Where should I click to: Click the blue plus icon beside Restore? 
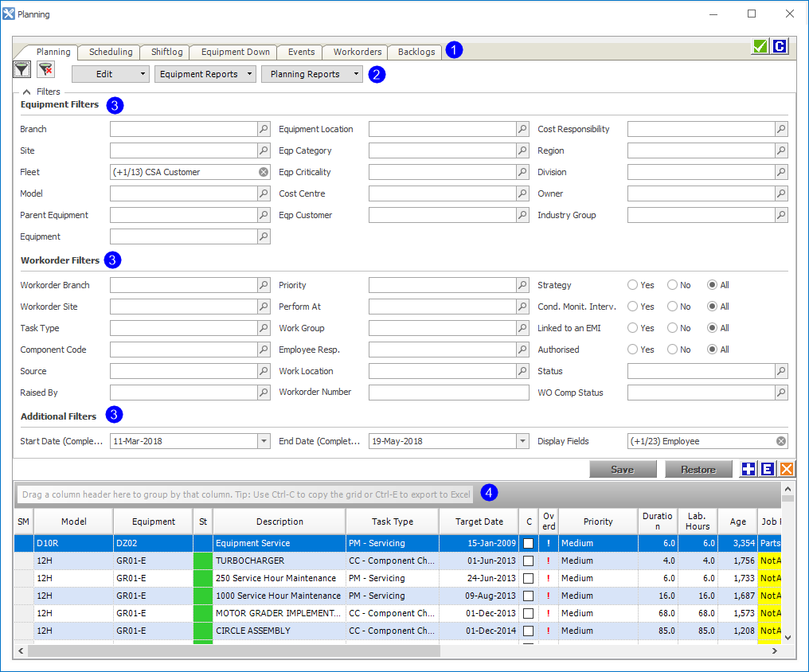[x=748, y=469]
